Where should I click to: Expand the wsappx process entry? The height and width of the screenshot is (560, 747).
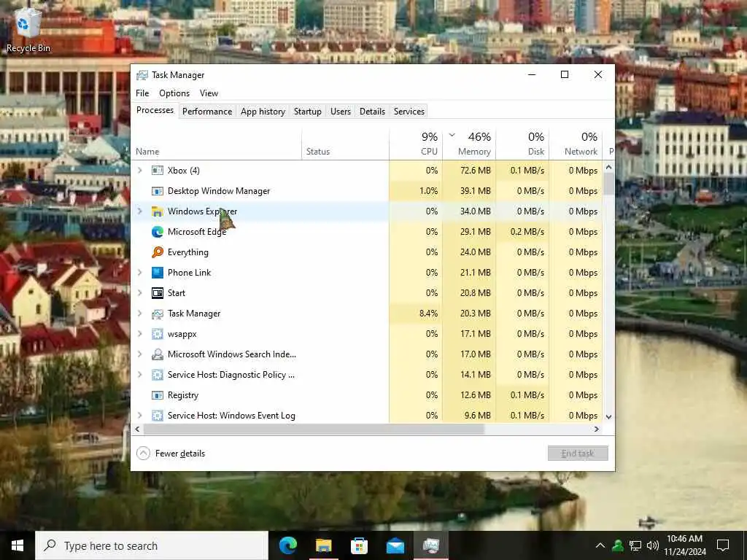click(x=139, y=334)
